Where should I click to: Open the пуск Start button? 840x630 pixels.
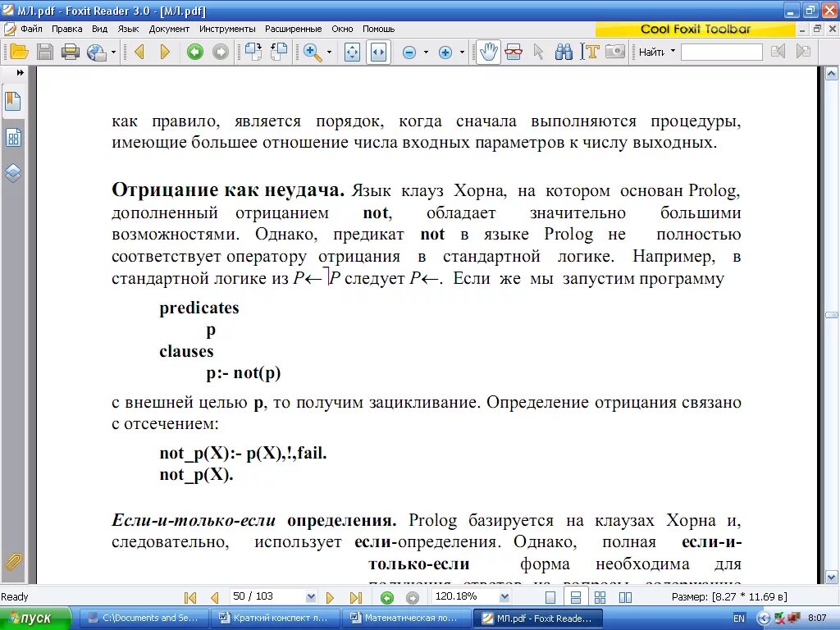click(35, 619)
